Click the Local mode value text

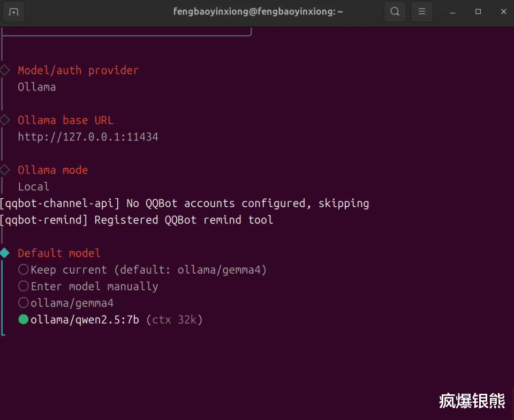33,186
